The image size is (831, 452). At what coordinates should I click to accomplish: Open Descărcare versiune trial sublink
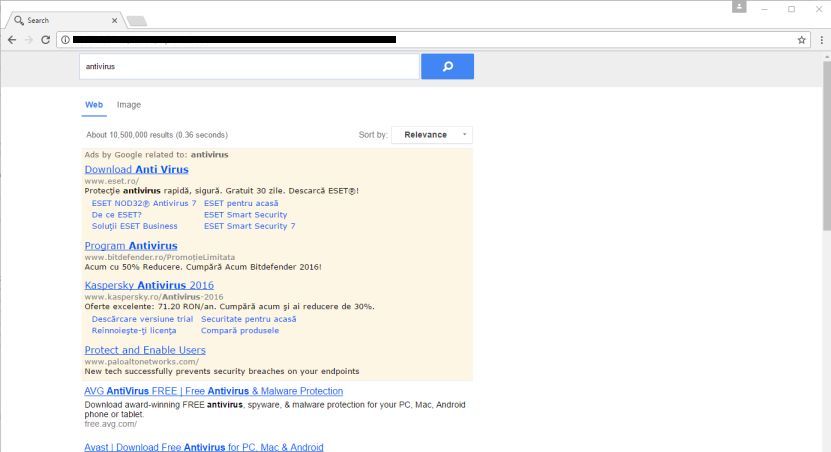(142, 319)
